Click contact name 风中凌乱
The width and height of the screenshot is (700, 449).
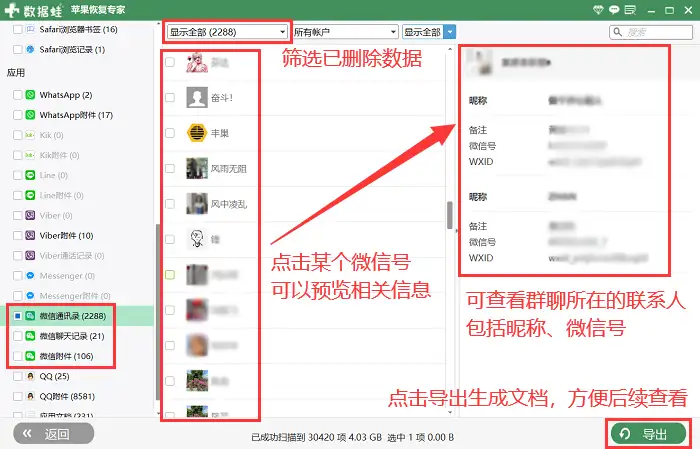click(x=229, y=204)
